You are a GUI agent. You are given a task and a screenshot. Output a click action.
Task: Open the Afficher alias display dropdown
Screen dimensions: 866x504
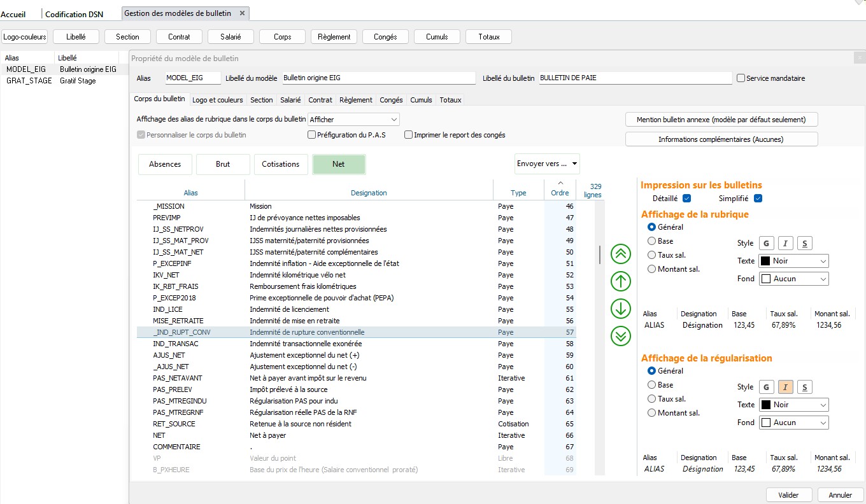(x=353, y=120)
